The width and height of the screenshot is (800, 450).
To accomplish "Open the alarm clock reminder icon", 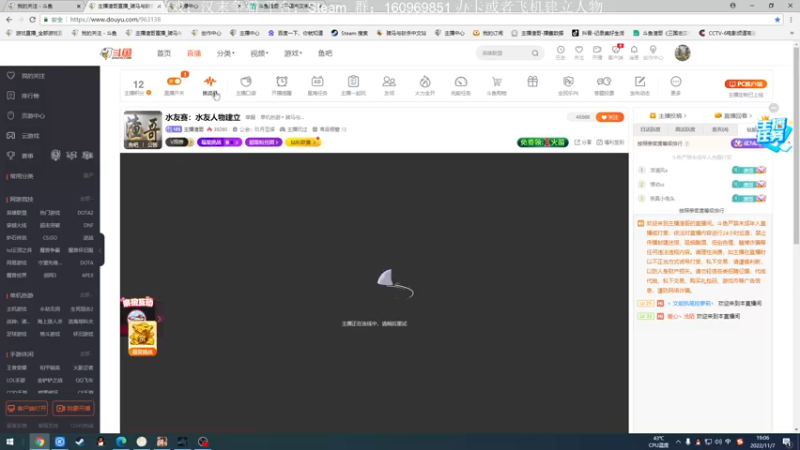I will tap(282, 82).
